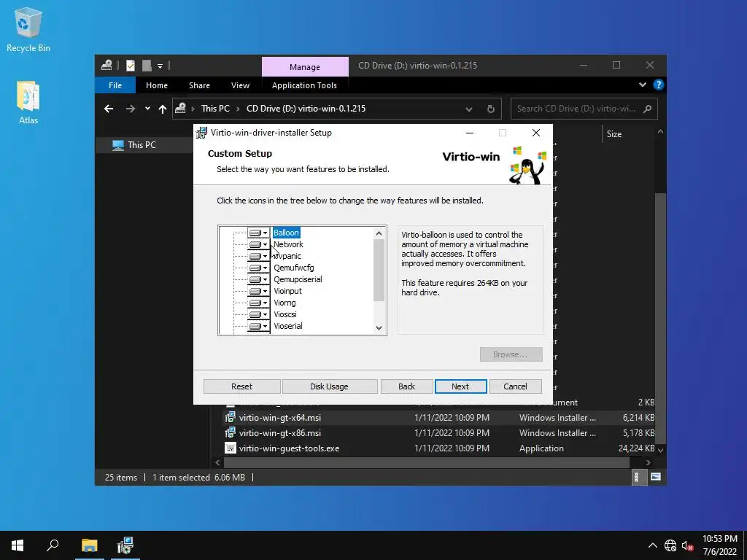Switch to the View ribbon tab

click(240, 85)
